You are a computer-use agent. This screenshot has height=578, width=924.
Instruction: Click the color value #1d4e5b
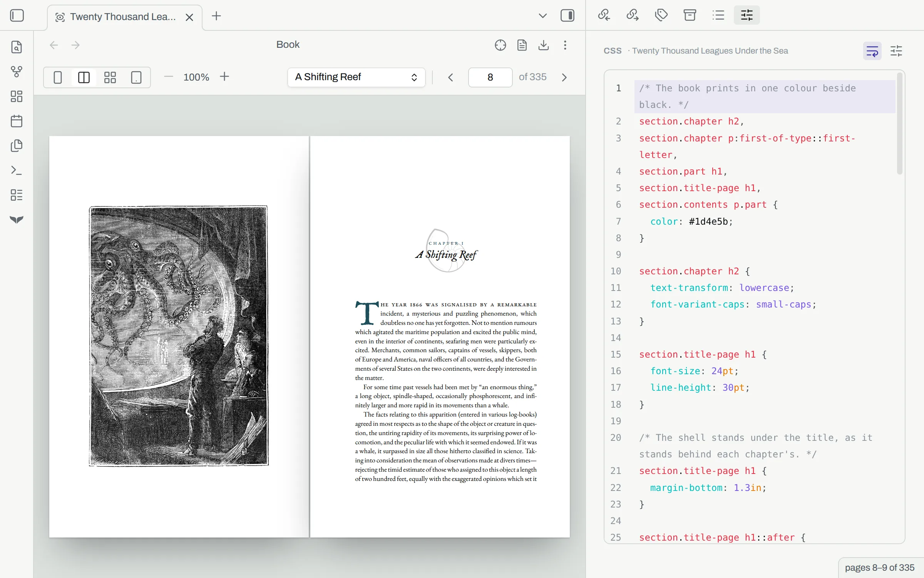(x=708, y=222)
